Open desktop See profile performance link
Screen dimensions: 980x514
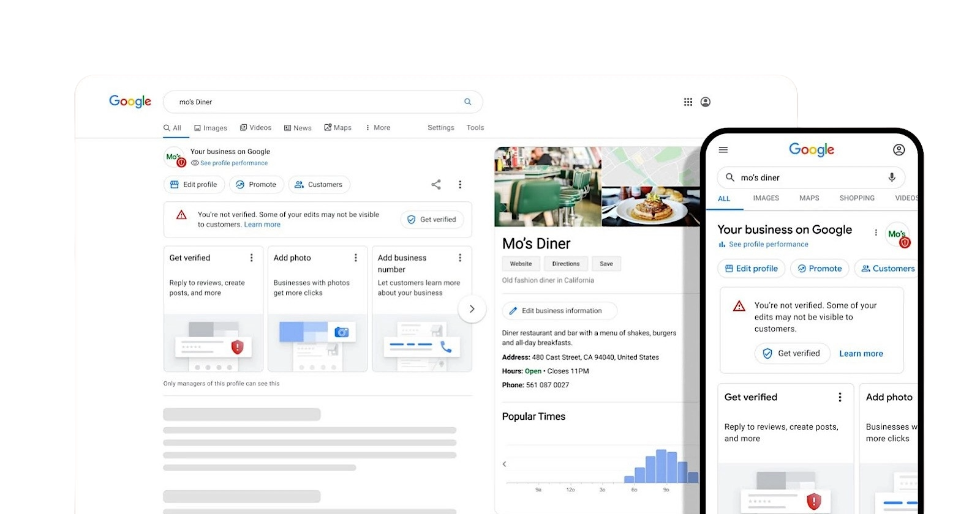(234, 163)
